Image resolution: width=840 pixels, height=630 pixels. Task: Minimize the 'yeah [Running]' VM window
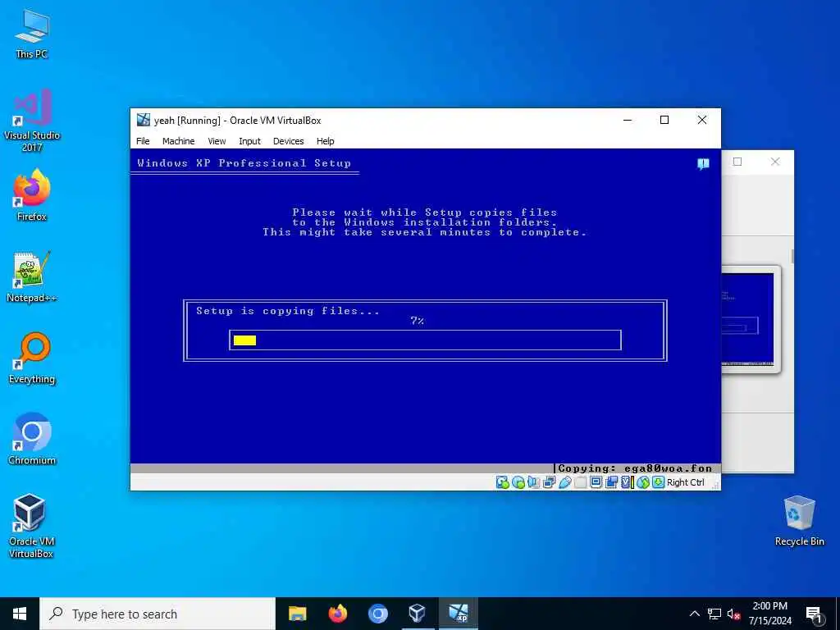click(628, 120)
